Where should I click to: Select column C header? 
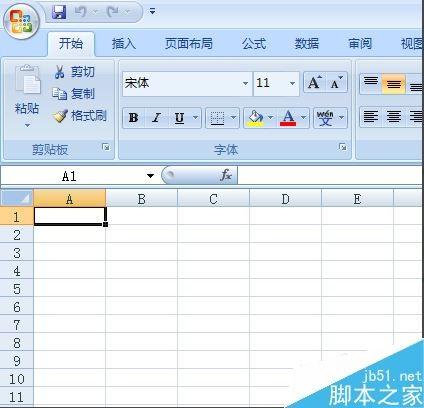213,199
